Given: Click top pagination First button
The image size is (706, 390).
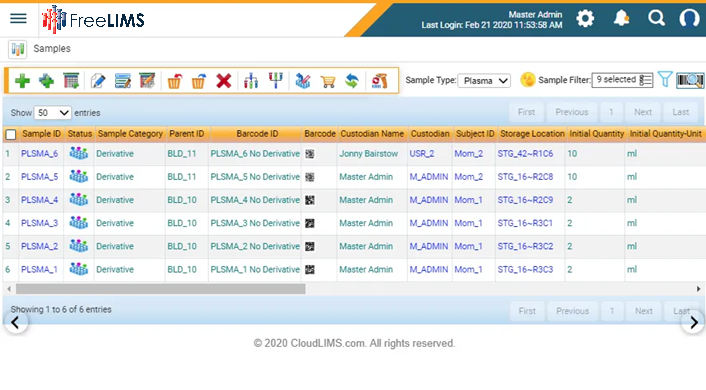Looking at the screenshot, I should [x=526, y=112].
